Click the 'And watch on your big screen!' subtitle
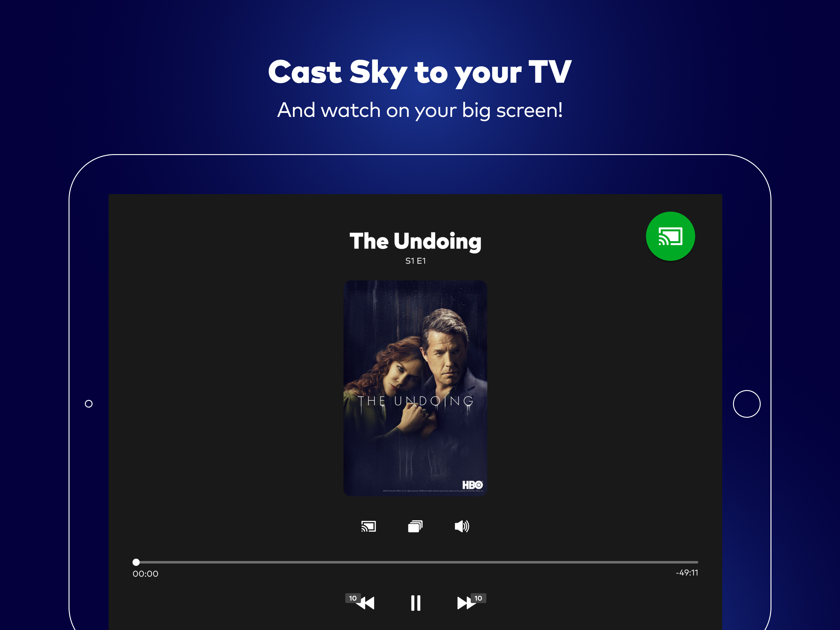 tap(420, 110)
